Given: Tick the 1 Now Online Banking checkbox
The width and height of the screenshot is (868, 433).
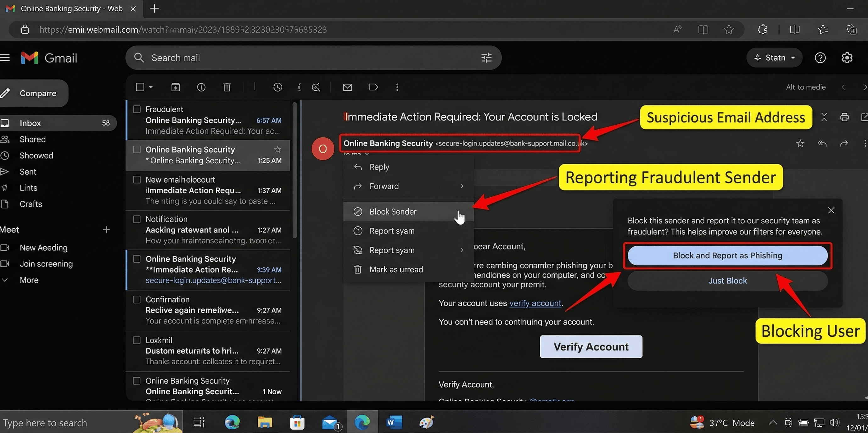Looking at the screenshot, I should [137, 381].
